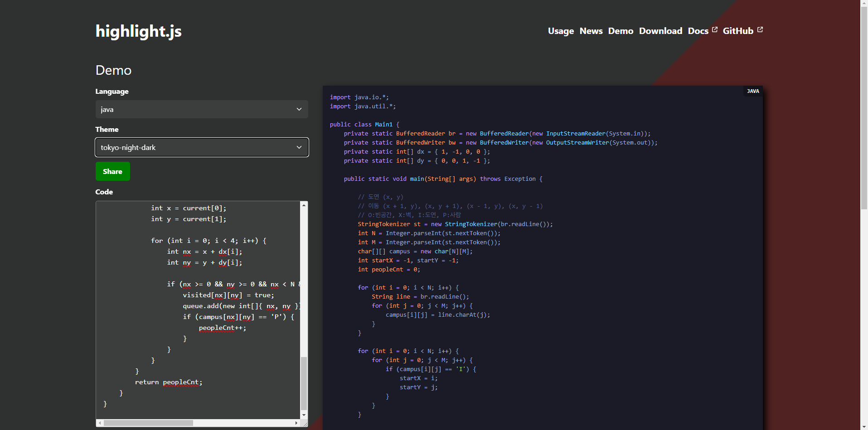Click the JAVA language badge on the preview
The width and height of the screenshot is (868, 430).
(x=753, y=91)
